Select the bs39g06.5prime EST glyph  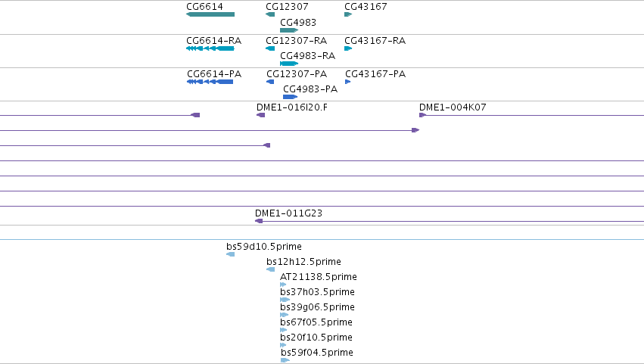pyautogui.click(x=285, y=315)
